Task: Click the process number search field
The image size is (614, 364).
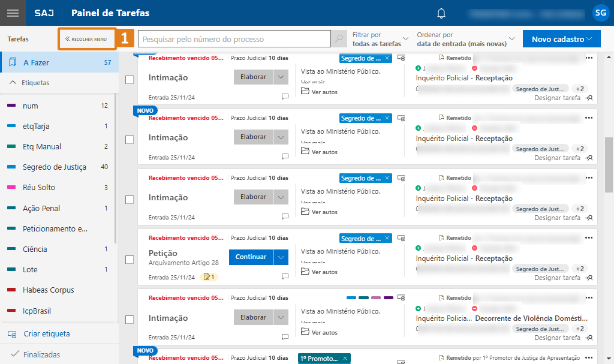Action: coord(234,38)
